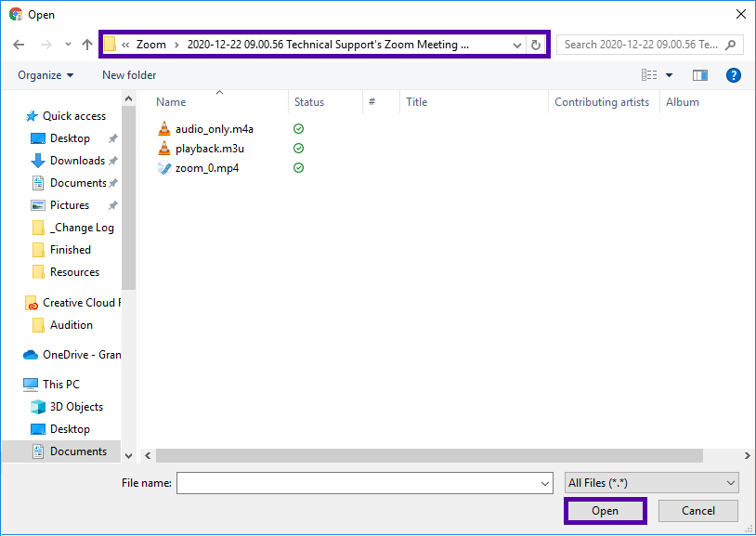This screenshot has height=536, width=756.
Task: Open the All Files type filter dropdown
Action: [x=651, y=483]
